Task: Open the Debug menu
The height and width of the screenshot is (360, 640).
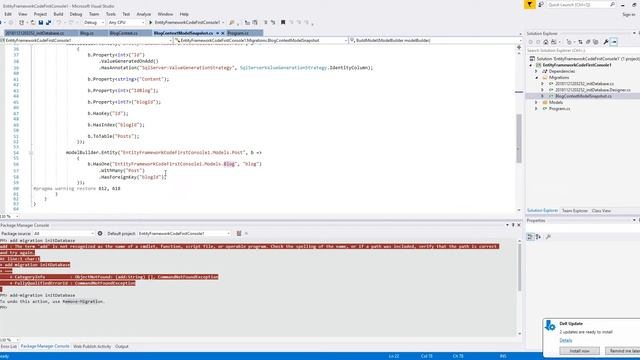Action: pos(76,14)
